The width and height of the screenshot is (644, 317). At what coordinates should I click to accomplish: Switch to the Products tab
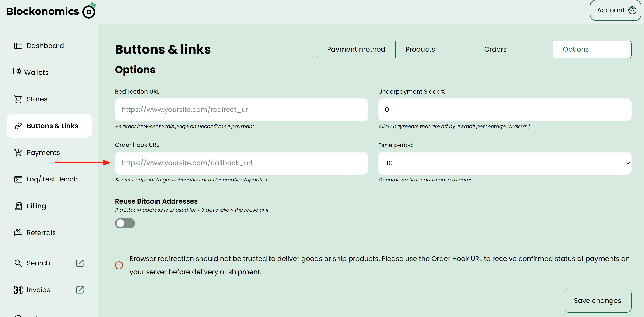tap(435, 50)
